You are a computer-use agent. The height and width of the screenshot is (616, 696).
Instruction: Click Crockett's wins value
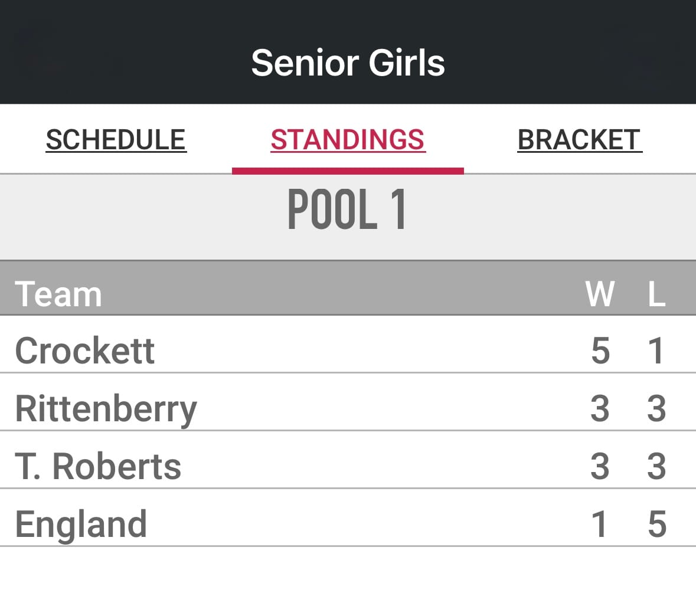[x=600, y=350]
